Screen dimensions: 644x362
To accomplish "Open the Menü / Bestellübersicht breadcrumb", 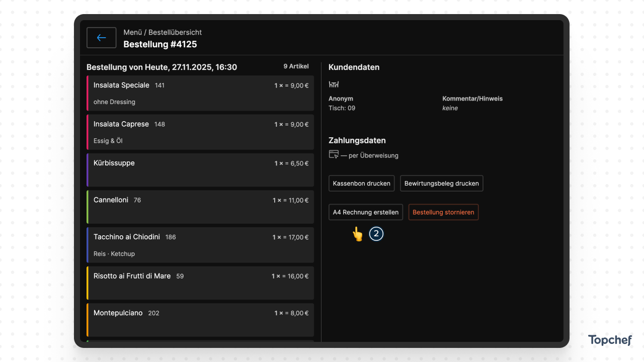I will (x=163, y=32).
